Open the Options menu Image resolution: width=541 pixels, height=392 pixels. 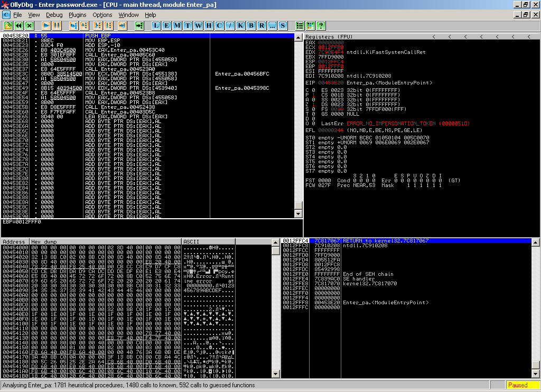[102, 15]
